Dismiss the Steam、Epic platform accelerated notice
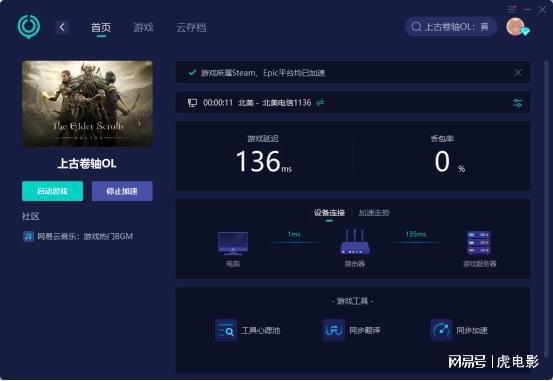The height and width of the screenshot is (381, 553). pos(518,73)
